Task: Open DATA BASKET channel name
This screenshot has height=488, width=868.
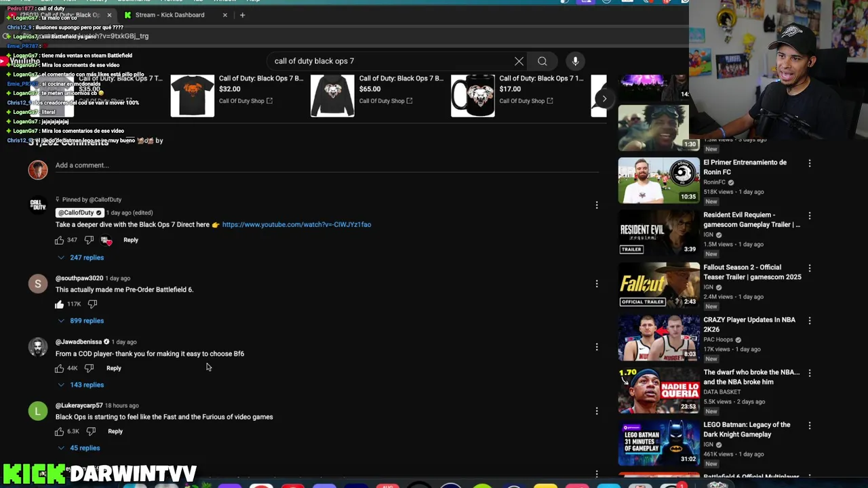Action: [x=722, y=392]
